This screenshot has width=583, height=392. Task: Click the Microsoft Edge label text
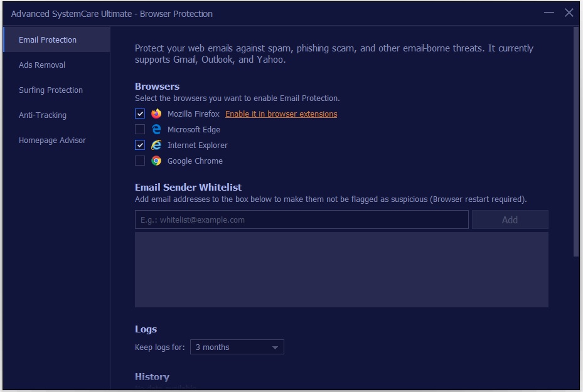[194, 130]
